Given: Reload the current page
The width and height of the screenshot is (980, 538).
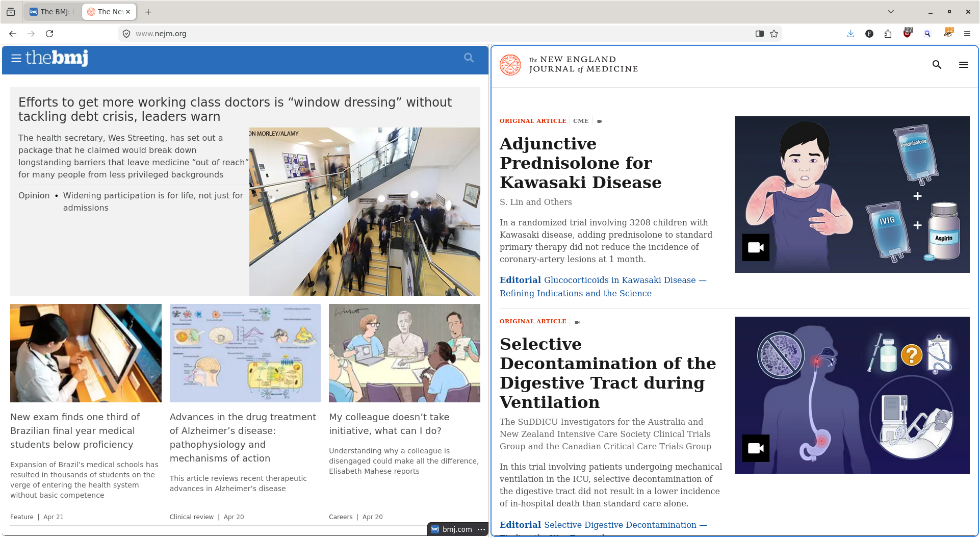Looking at the screenshot, I should click(x=49, y=34).
